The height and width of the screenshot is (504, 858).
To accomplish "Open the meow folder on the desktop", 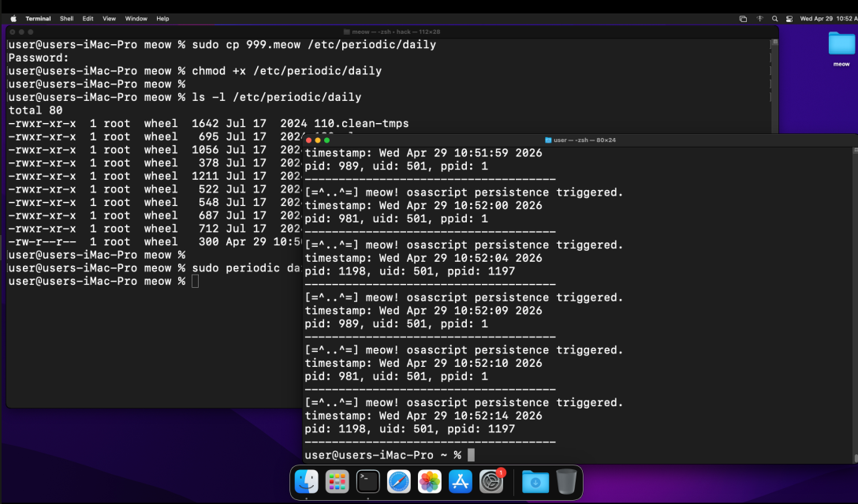I will coord(840,43).
